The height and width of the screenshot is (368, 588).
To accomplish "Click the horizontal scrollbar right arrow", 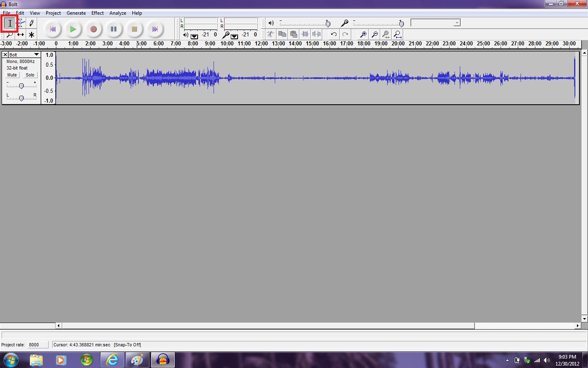I will click(x=577, y=326).
